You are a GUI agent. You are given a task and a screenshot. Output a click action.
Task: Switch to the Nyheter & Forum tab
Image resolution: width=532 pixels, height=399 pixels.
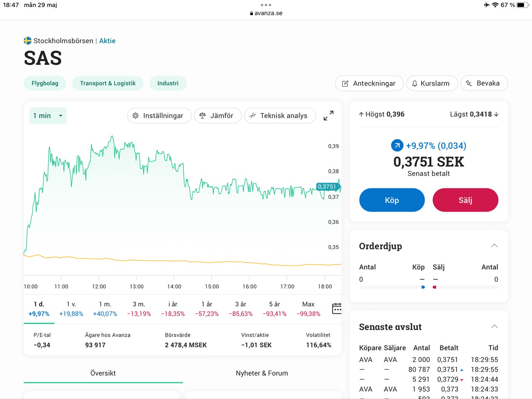pos(262,373)
